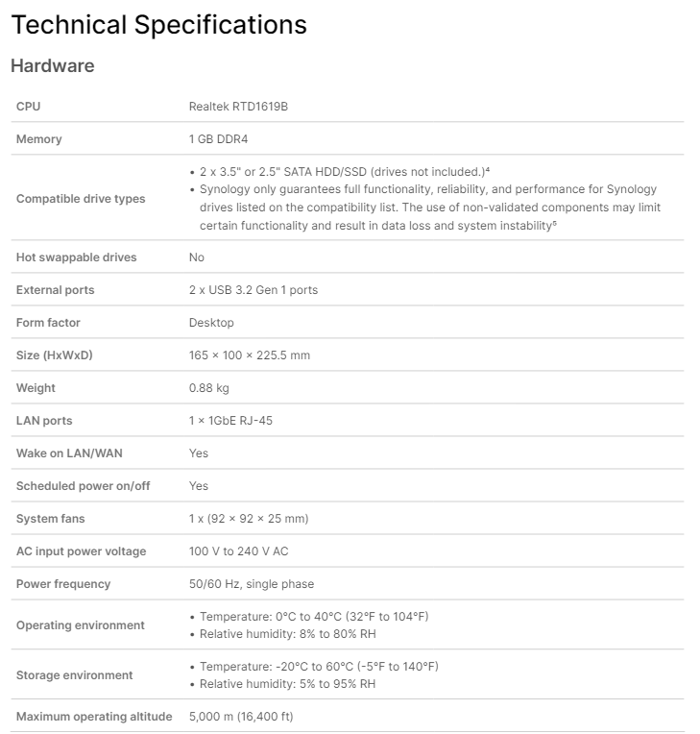
Task: Click the 100 V to 240 V AC value
Action: tap(238, 551)
